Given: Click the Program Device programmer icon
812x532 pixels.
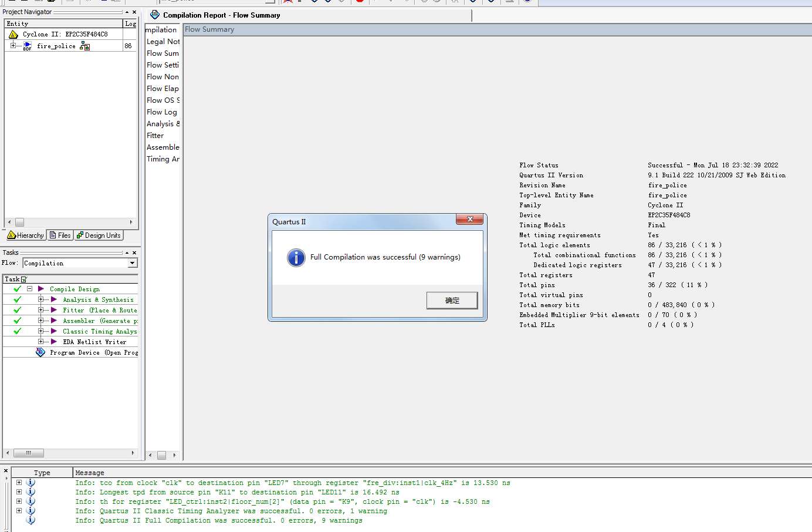Looking at the screenshot, I should (40, 352).
